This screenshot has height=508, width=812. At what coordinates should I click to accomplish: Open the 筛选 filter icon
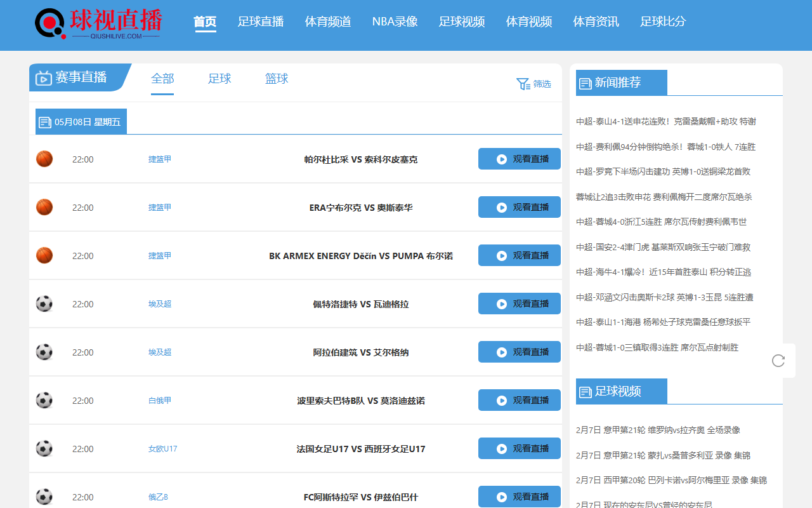pyautogui.click(x=523, y=84)
